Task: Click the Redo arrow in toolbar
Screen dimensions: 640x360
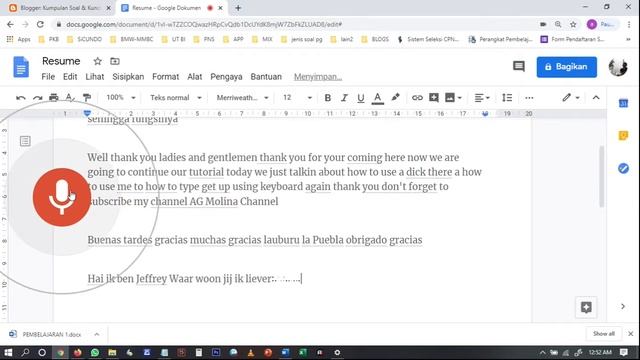Action: point(38,98)
